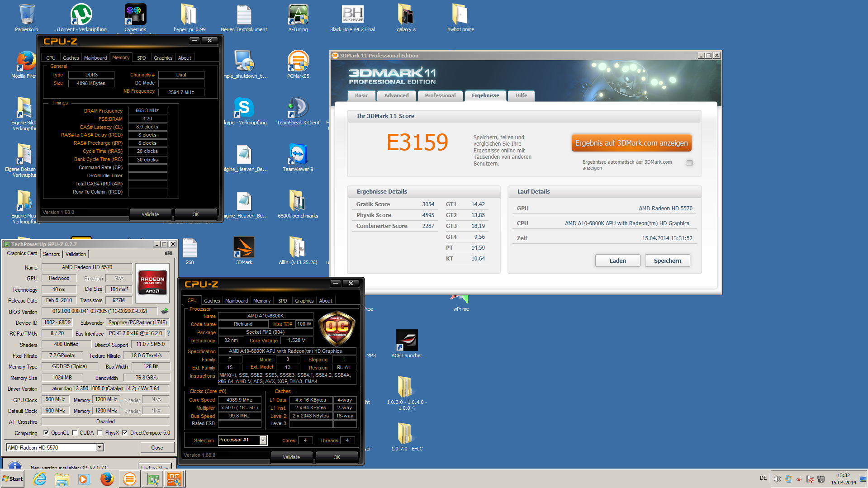Launch A-Tuning from the desktop
This screenshot has height=488, width=868.
coord(298,18)
